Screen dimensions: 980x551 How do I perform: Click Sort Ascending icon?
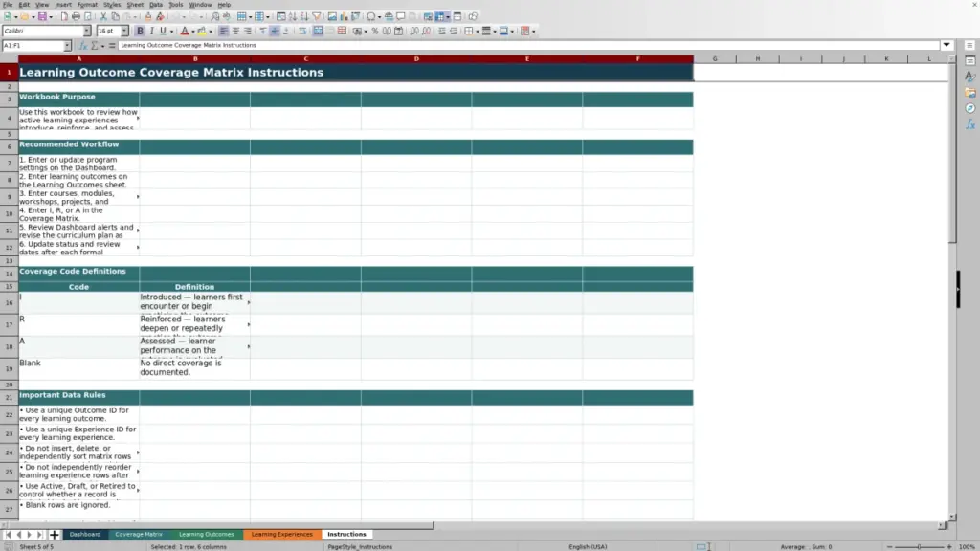click(x=293, y=16)
